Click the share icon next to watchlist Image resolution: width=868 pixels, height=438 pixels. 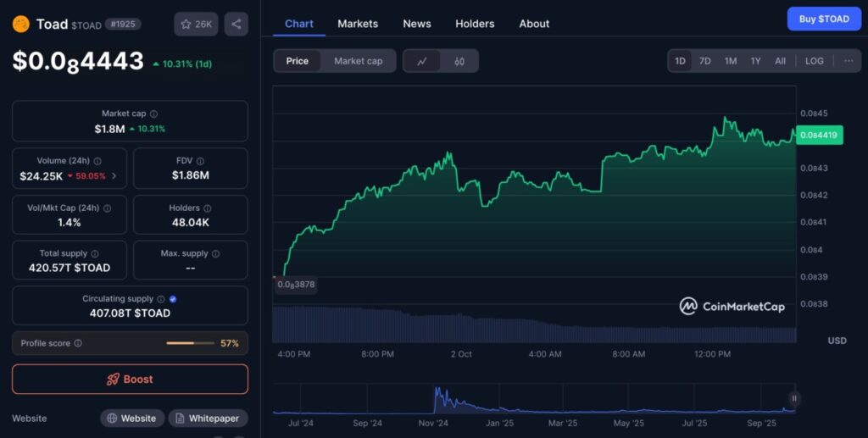(x=236, y=24)
